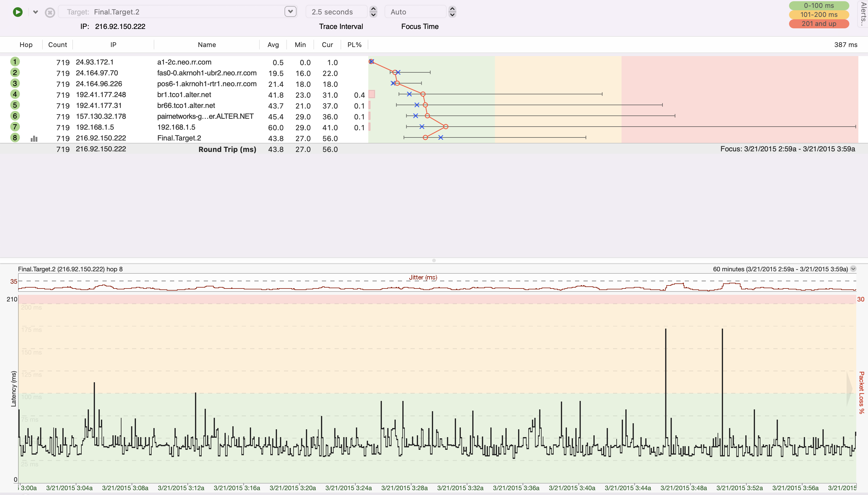Viewport: 868px width, 495px height.
Task: Click the Round Trip (ms) summary row
Action: 227,149
